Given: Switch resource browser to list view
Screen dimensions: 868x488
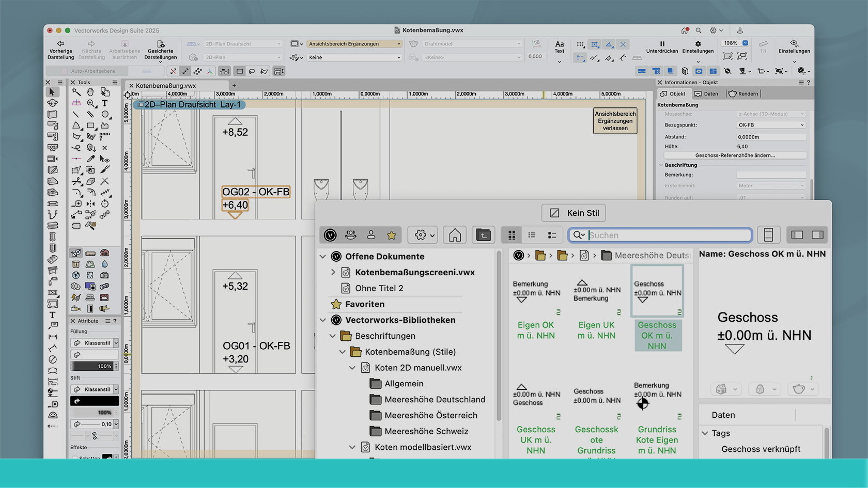Looking at the screenshot, I should pos(532,235).
